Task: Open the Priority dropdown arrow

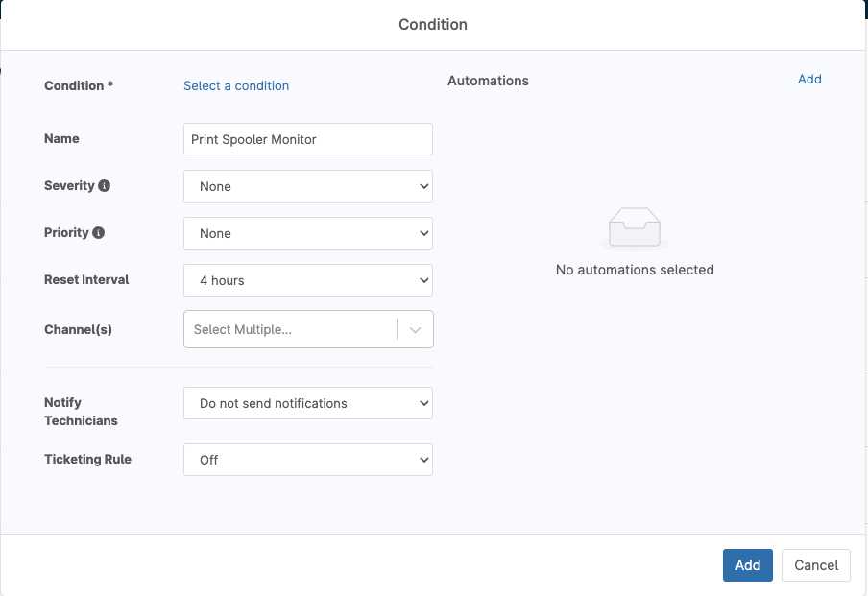Action: (421, 233)
